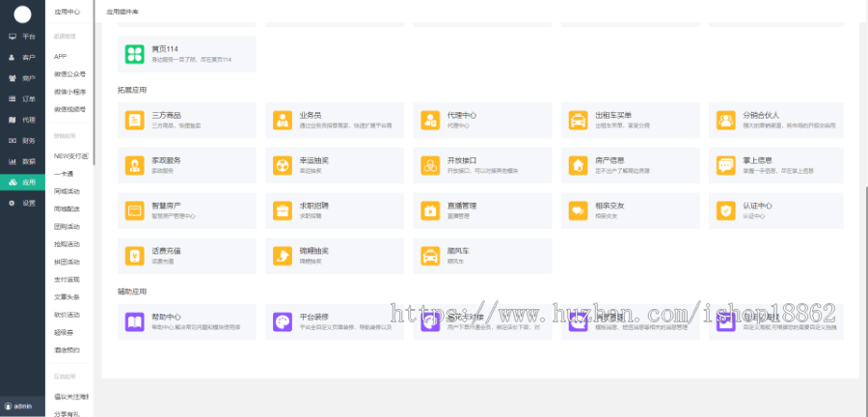868x417 pixels.
Task: Open the 相亲交友 hearts icon
Action: click(x=579, y=210)
